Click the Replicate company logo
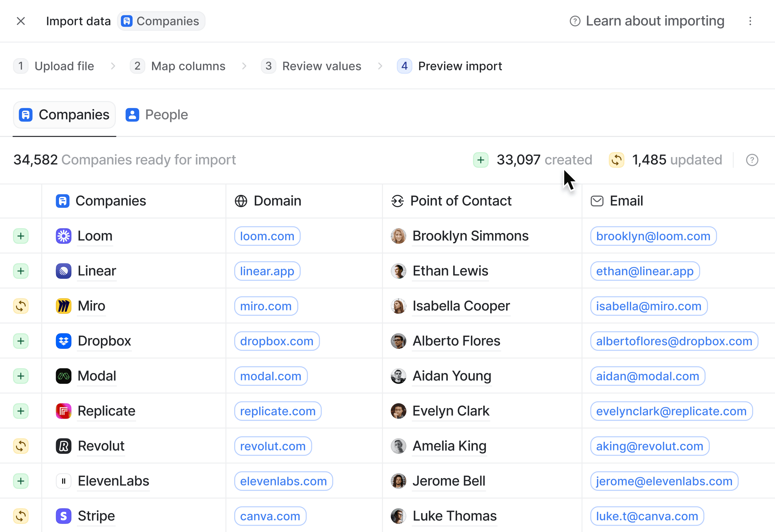Image resolution: width=775 pixels, height=532 pixels. coord(64,411)
